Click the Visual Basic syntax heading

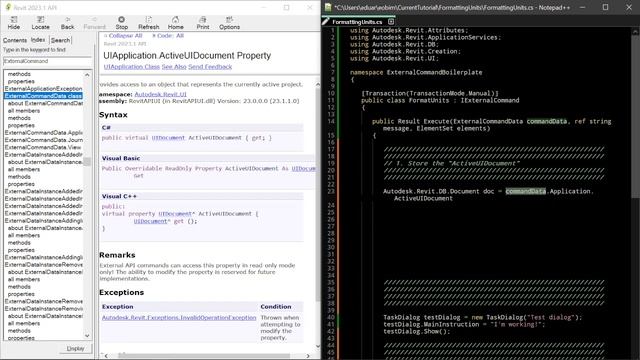coord(120,158)
